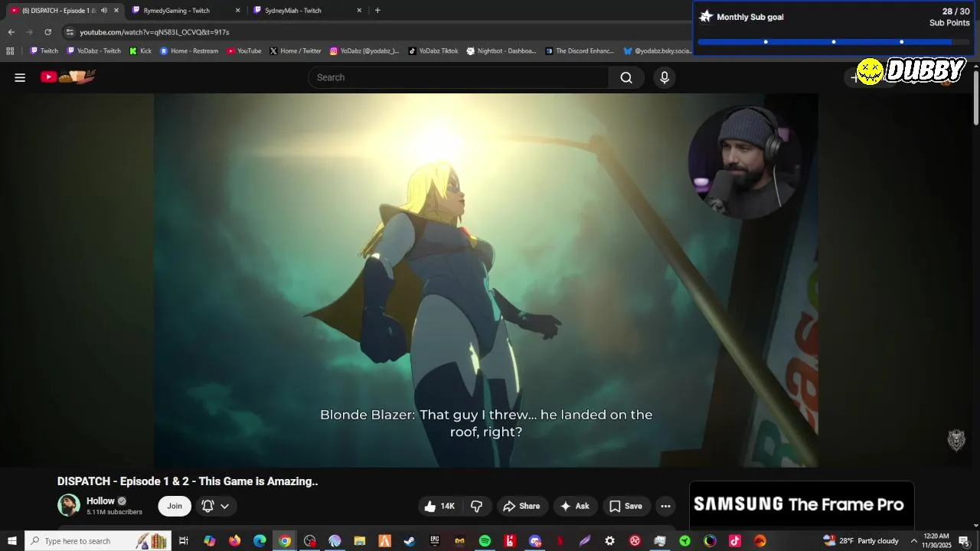Click the Windows taskbar search box
Image resolution: width=980 pixels, height=551 pixels.
pos(98,541)
